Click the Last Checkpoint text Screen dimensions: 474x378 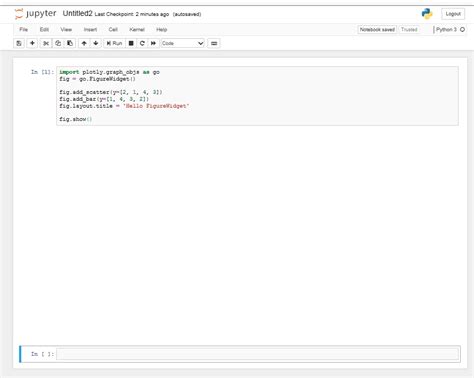[132, 14]
